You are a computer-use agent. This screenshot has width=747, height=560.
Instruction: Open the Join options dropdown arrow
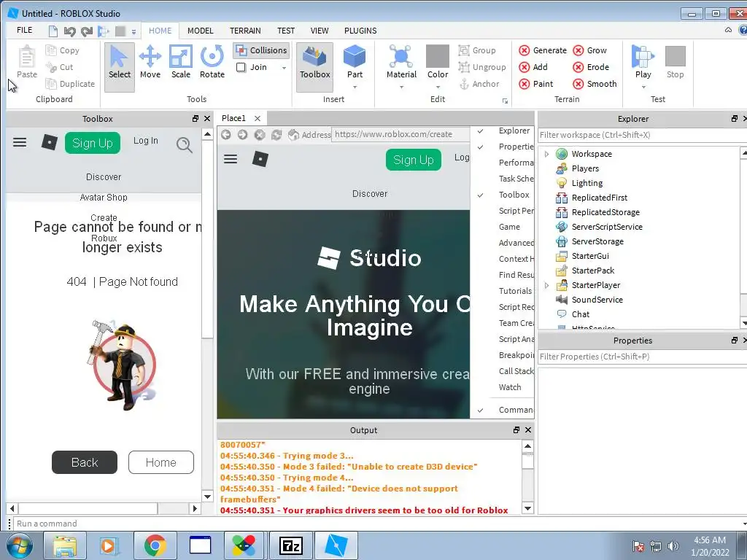point(284,68)
